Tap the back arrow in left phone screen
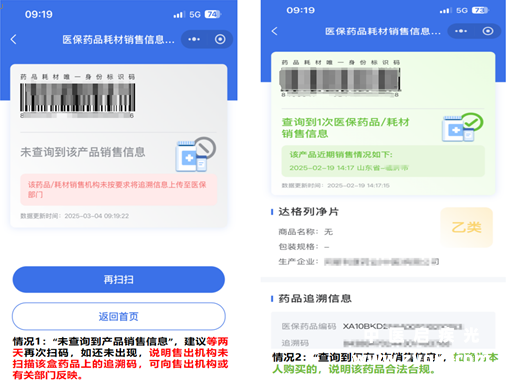Viewport: 507px width, 388px height. [x=14, y=39]
